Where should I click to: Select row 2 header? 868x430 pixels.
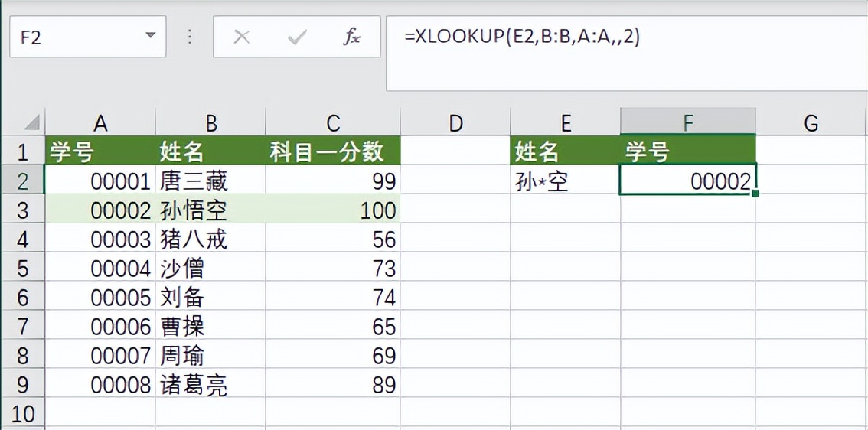pyautogui.click(x=23, y=179)
